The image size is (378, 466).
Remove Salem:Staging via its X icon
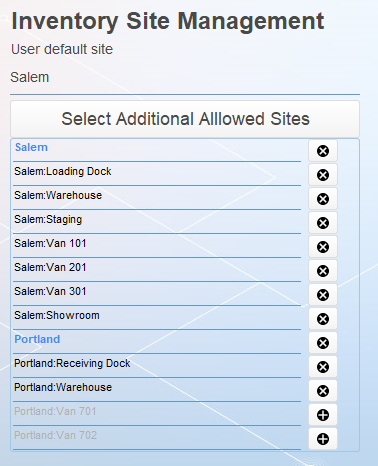323,223
